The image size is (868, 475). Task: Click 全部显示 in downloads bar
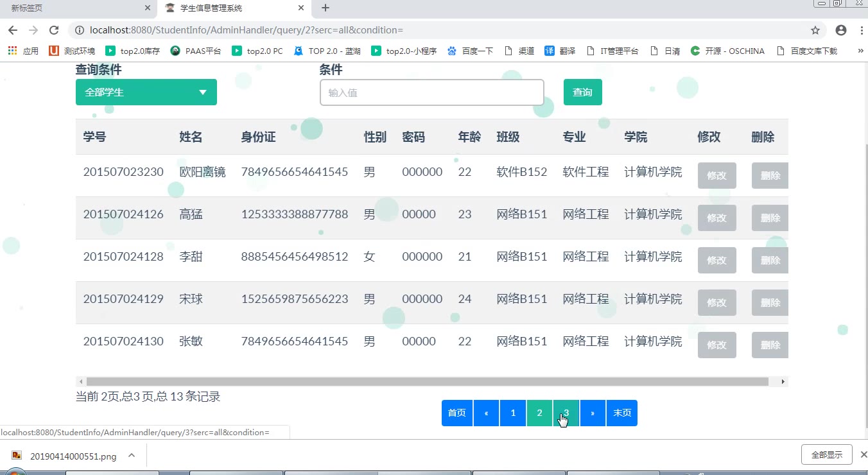[826, 454]
